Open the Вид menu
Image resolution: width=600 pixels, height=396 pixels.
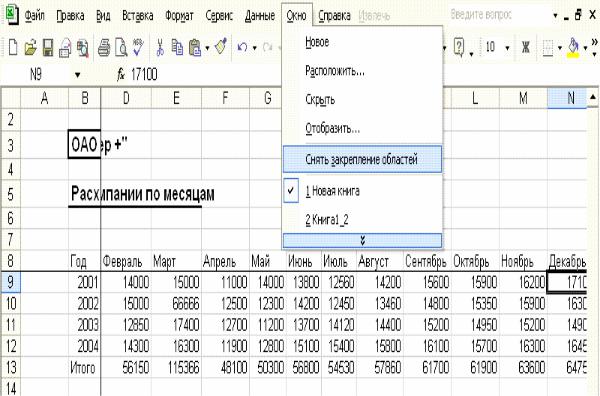click(x=103, y=16)
